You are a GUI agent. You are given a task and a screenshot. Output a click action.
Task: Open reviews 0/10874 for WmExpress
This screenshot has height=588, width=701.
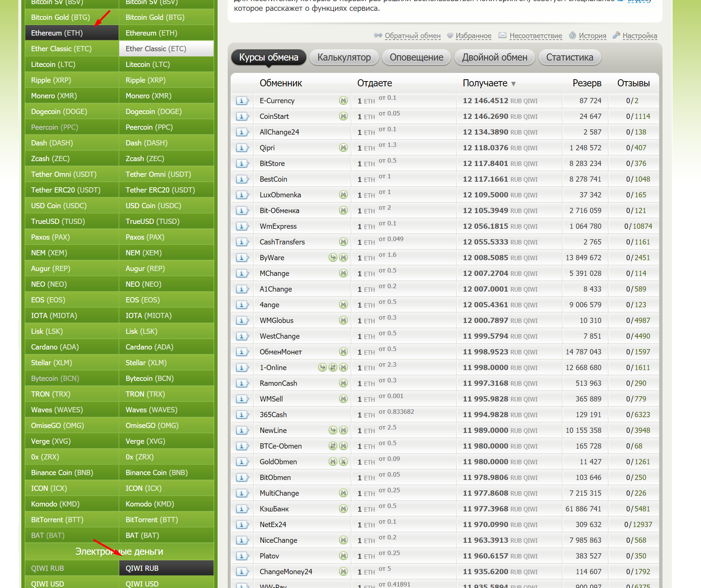(x=638, y=226)
